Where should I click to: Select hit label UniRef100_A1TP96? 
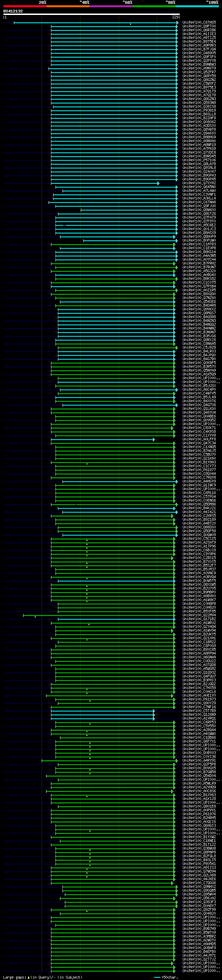[x=199, y=546]
